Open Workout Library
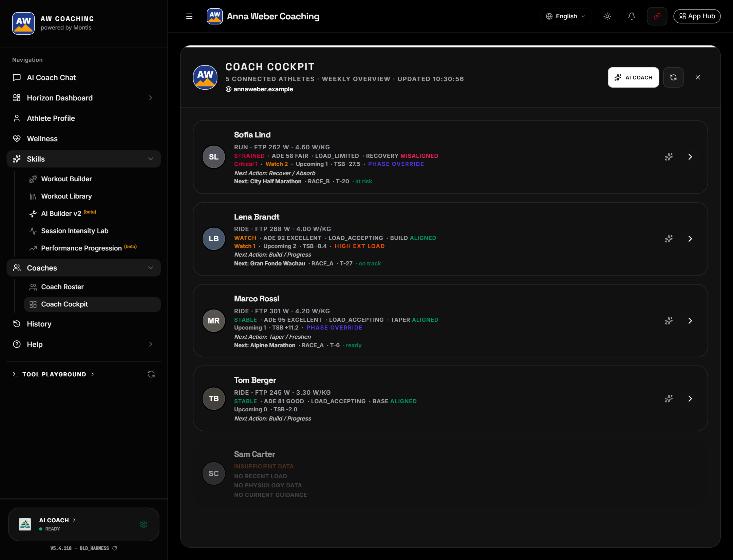Viewport: 733px width, 560px height. tap(92, 196)
